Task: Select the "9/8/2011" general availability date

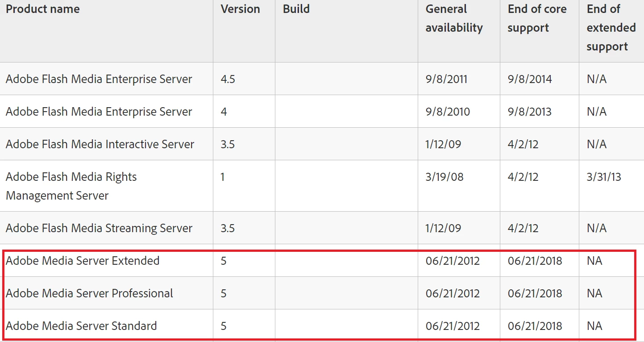Action: 446,79
